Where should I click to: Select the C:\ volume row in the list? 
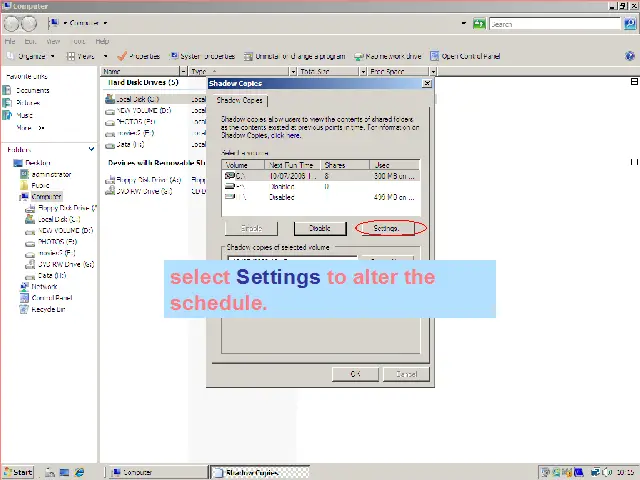(x=320, y=176)
